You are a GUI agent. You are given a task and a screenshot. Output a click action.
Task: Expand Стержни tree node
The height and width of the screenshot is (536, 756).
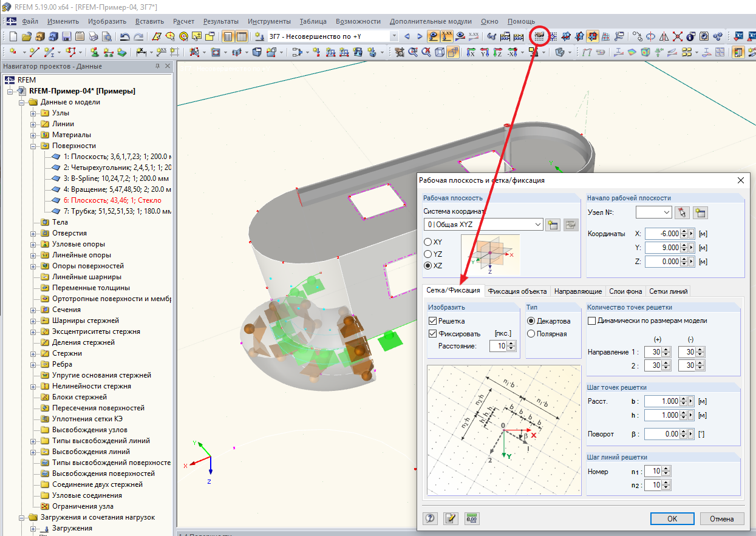click(x=33, y=353)
